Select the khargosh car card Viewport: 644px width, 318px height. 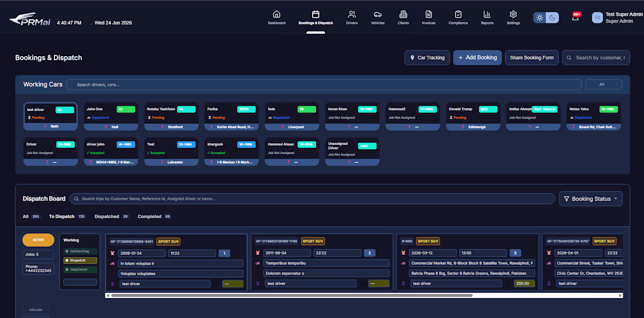pos(232,152)
